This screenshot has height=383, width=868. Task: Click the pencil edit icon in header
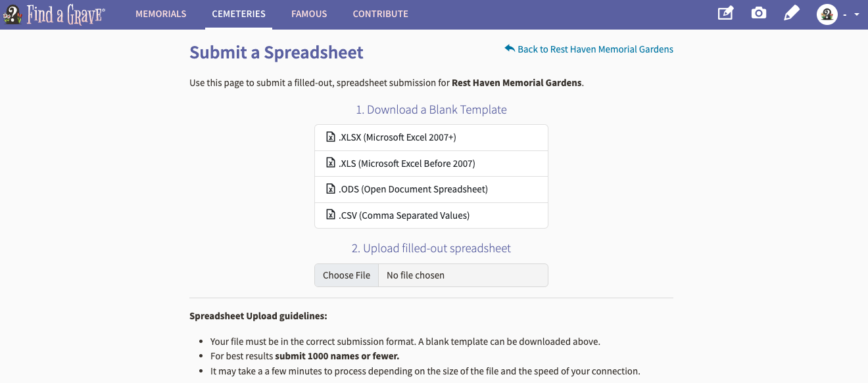pos(792,13)
